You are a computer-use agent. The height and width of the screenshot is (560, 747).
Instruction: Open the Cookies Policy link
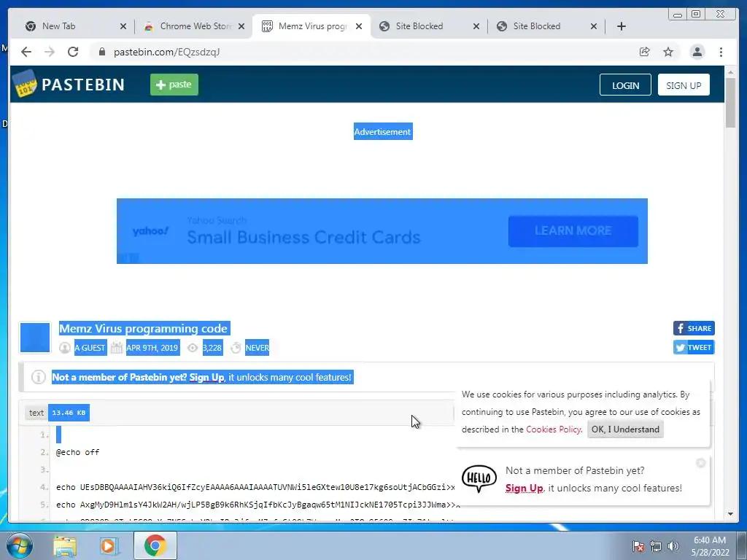click(553, 429)
